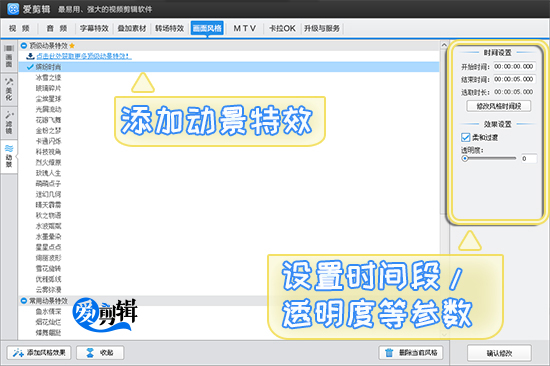Select the 光屑流动 effect

(x=48, y=109)
